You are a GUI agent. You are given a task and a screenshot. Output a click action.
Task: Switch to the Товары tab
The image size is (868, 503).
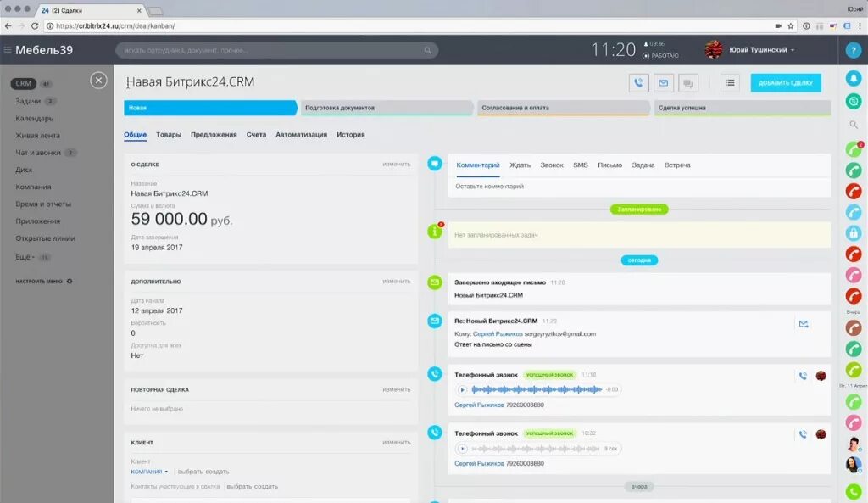coord(169,135)
